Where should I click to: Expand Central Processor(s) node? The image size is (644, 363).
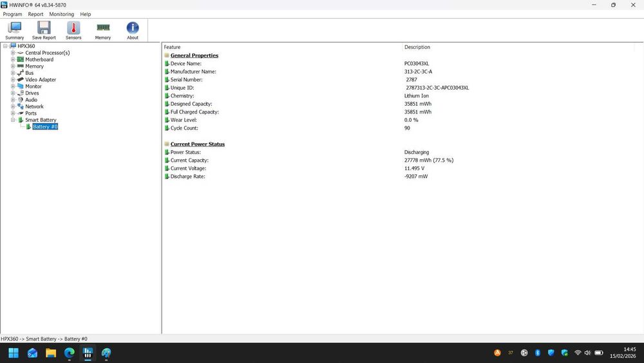point(13,53)
